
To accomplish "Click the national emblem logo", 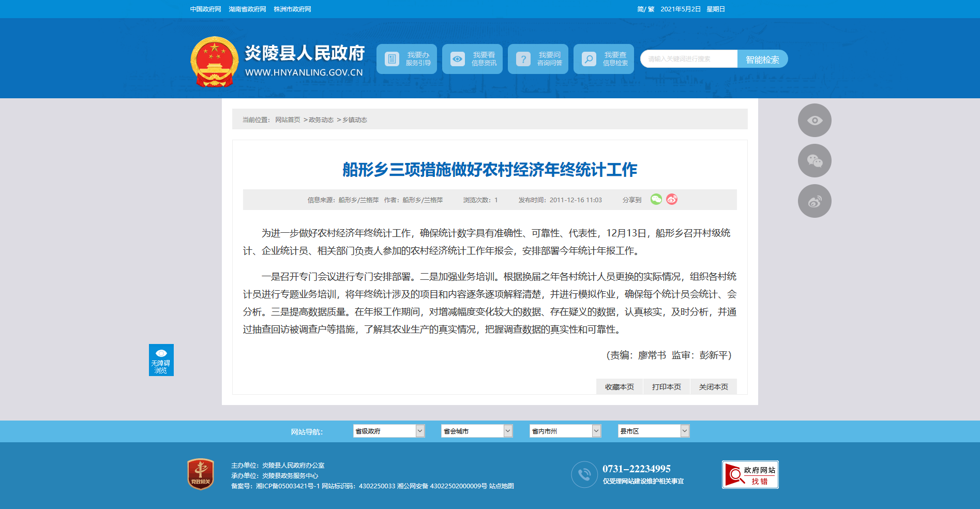I will 214,62.
